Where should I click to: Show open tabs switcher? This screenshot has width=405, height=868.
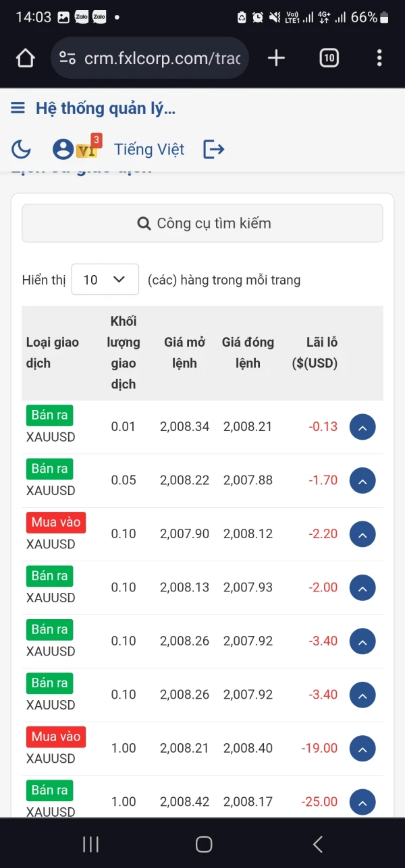pyautogui.click(x=329, y=59)
